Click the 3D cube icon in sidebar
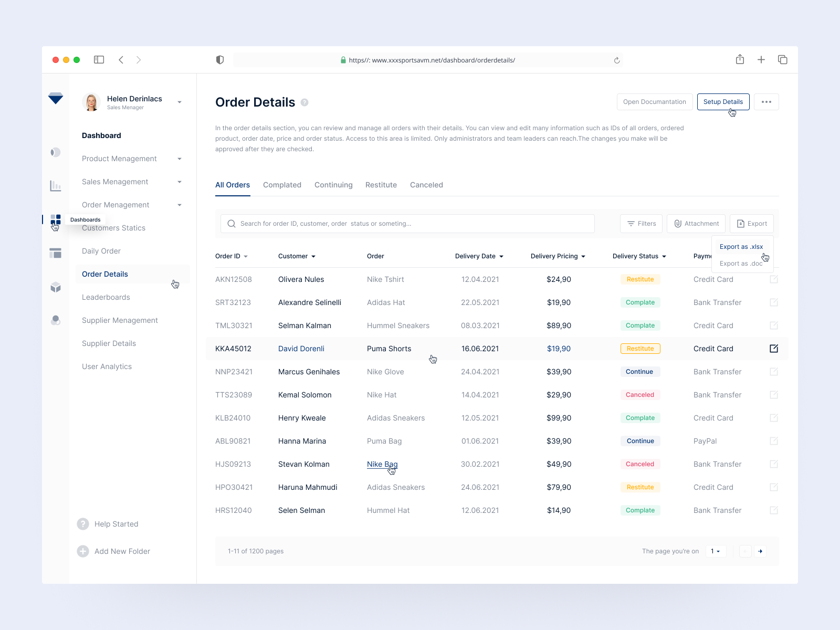Viewport: 840px width, 630px height. coord(55,287)
